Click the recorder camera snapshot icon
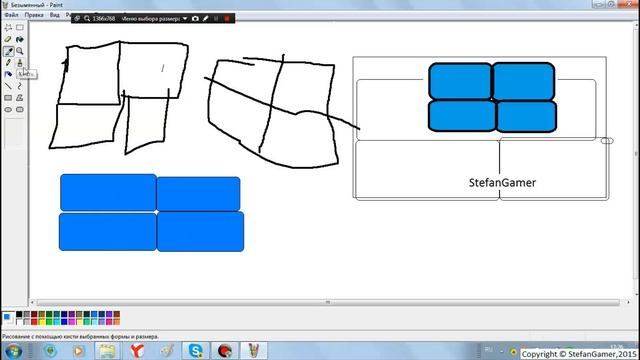The image size is (640, 360). click(195, 18)
